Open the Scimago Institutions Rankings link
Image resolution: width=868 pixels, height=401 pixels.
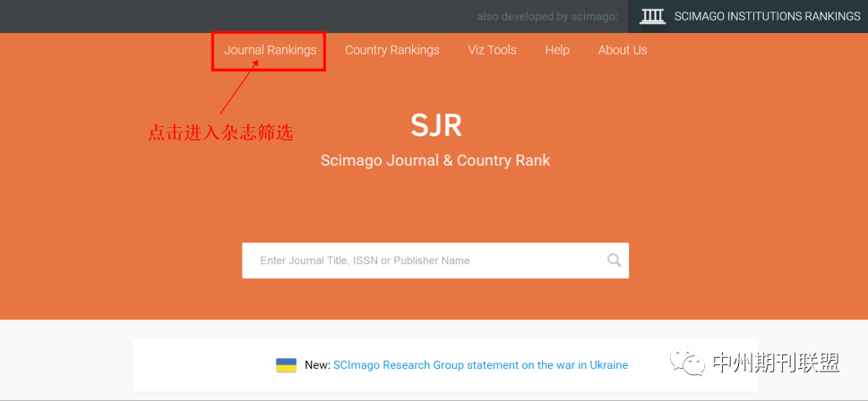pos(767,17)
